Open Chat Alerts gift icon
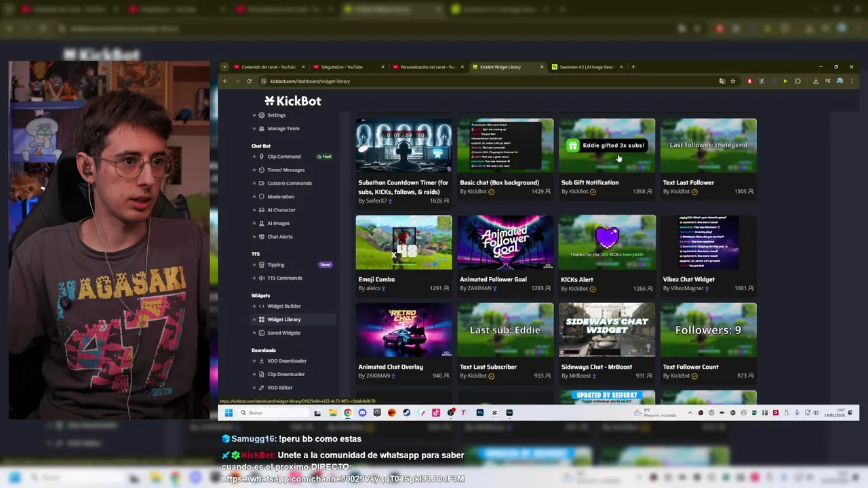The height and width of the screenshot is (488, 868). point(262,237)
